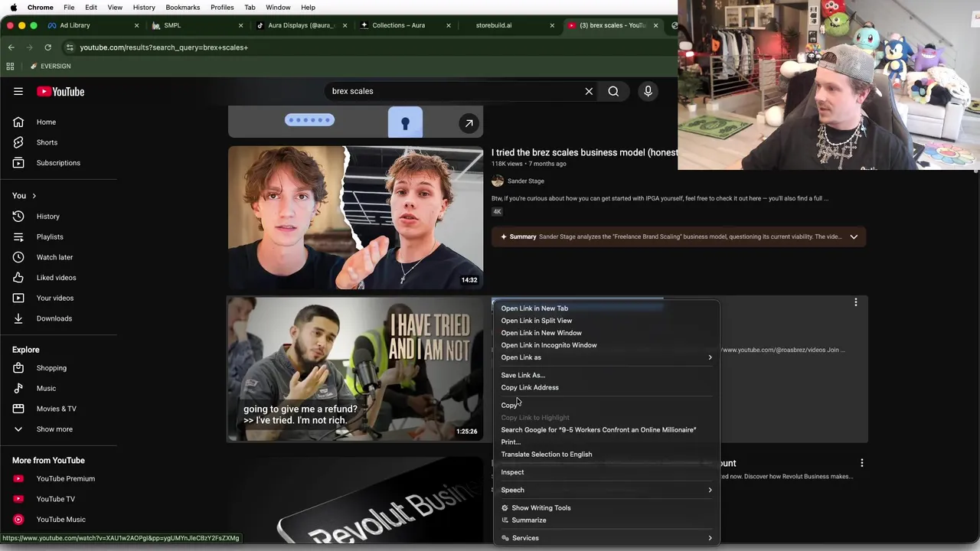Open Subscriptions in the sidebar

tap(58, 163)
